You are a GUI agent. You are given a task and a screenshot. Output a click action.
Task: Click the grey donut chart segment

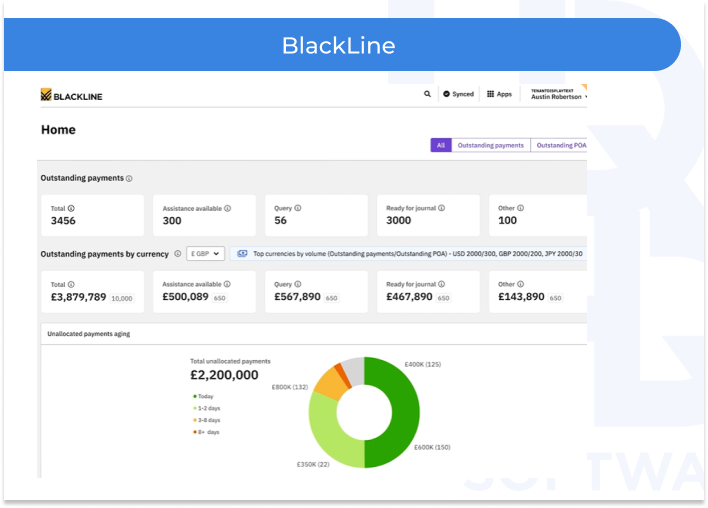(354, 372)
